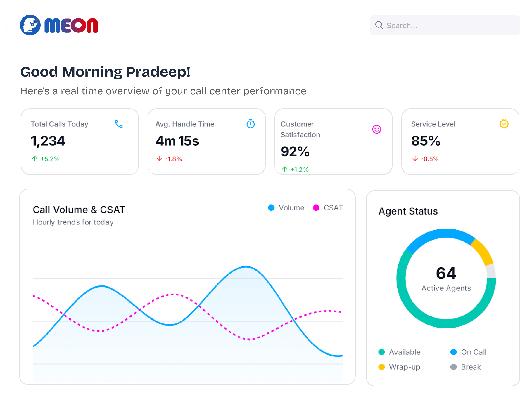Click the yellow Wrap-up legend dot
532x418 pixels.
point(381,367)
